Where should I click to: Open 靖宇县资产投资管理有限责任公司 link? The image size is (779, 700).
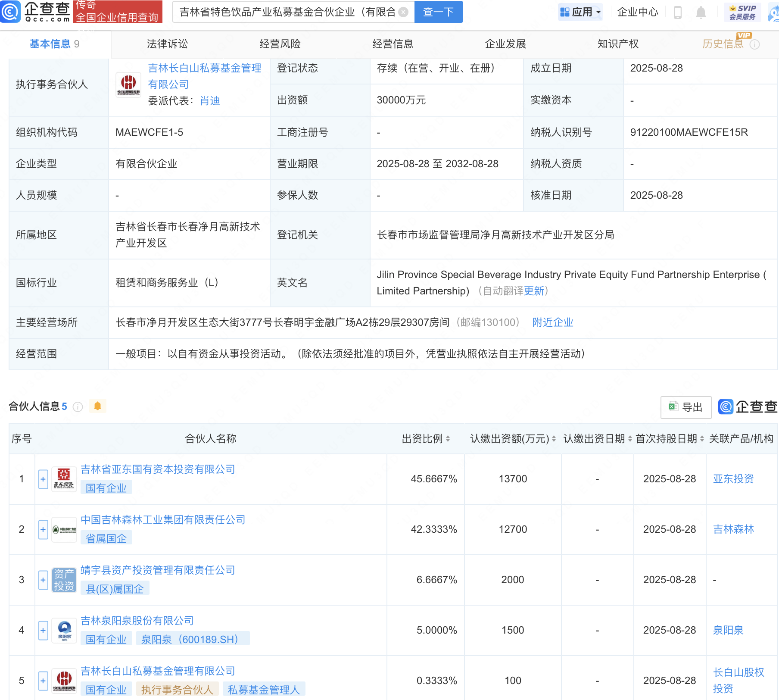[158, 570]
